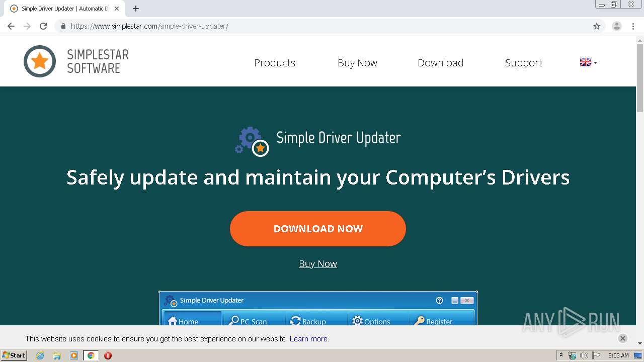Screen dimensions: 644x362
Task: Open the Chrome three-dot menu
Action: pos(633,26)
